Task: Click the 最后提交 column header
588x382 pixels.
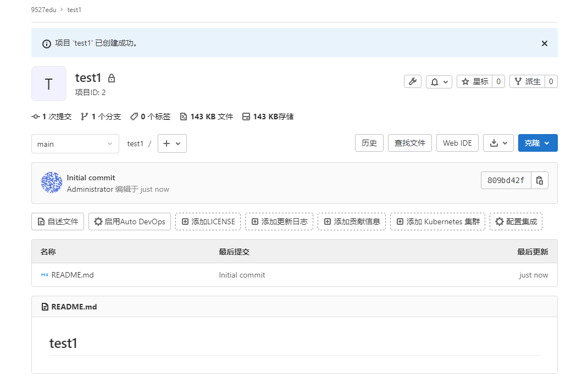Action: click(234, 252)
